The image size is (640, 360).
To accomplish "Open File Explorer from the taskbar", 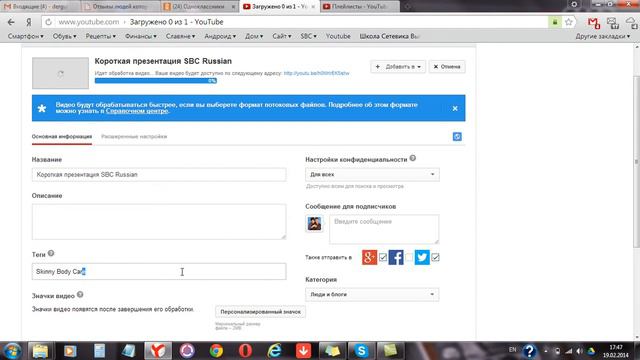I will coord(40,351).
